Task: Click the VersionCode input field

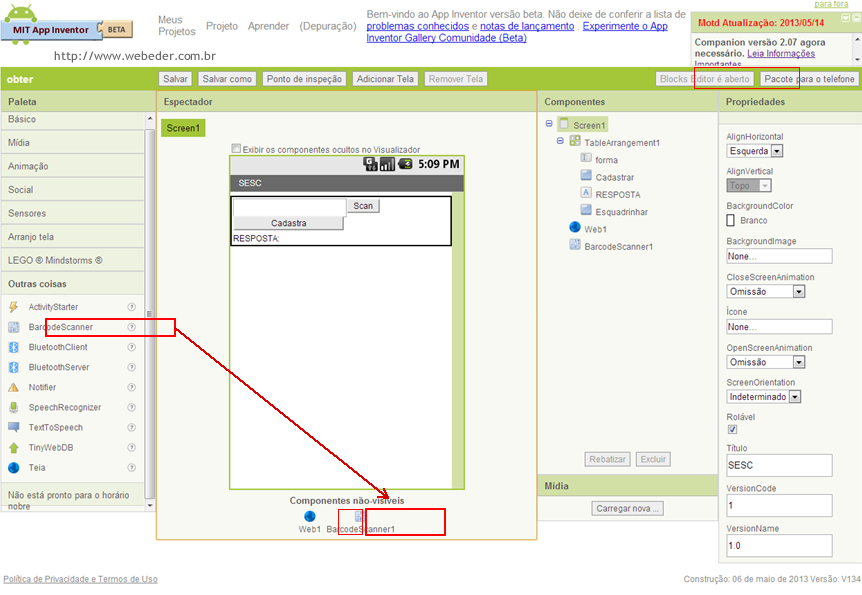Action: 779,505
